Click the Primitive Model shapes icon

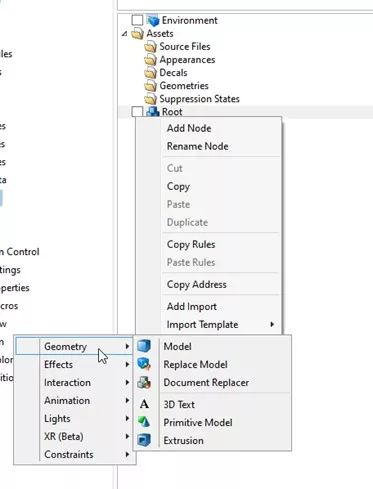pyautogui.click(x=144, y=422)
